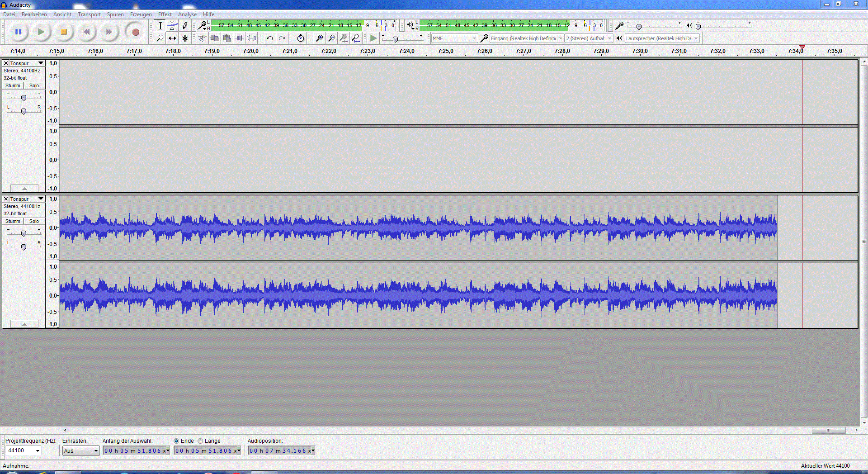Collapse the second track with bottom arrow
Screen dimensions: 868x474
(x=24, y=324)
